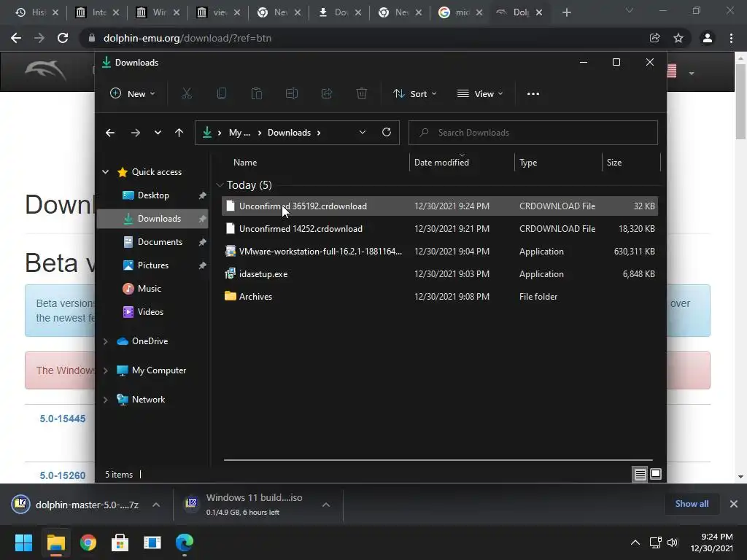Collapse the Today (5) group
The height and width of the screenshot is (560, 747).
(220, 185)
